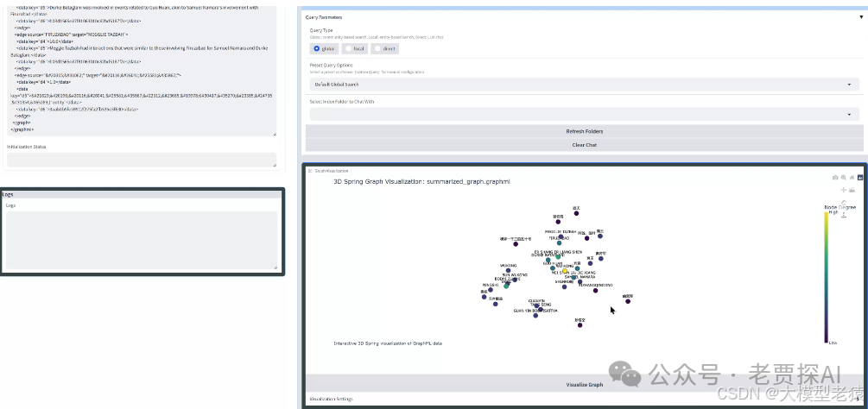Click the Logs section header bar
The height and width of the screenshot is (409, 868).
142,194
